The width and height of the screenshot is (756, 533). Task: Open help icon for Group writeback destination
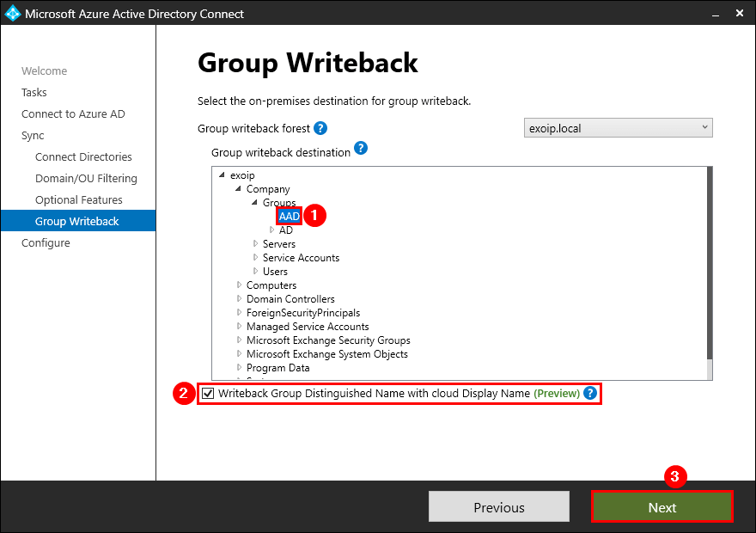pyautogui.click(x=361, y=148)
